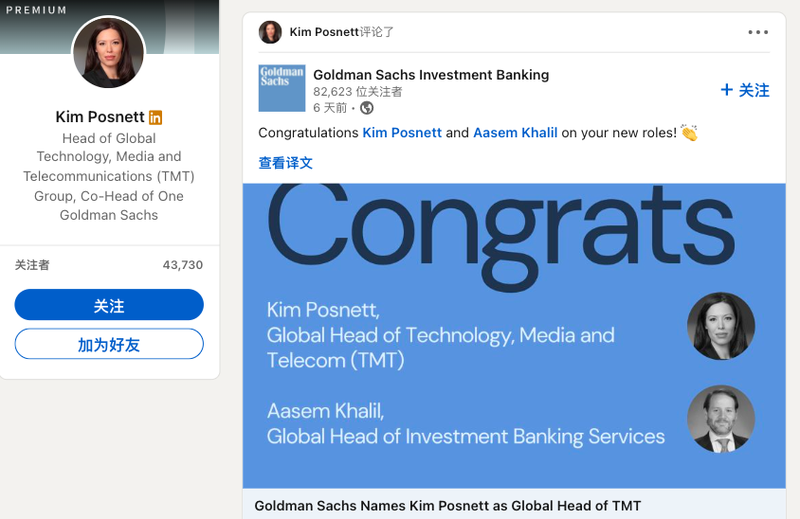Click Aasem Khalil's headshot in the image
The image size is (800, 519).
pyautogui.click(x=721, y=419)
